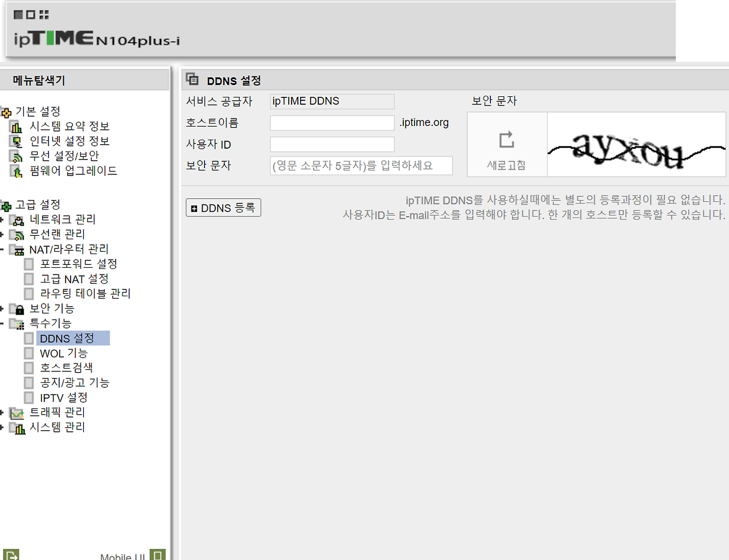This screenshot has width=729, height=560.
Task: Click the internet settings info icon
Action: (x=17, y=141)
